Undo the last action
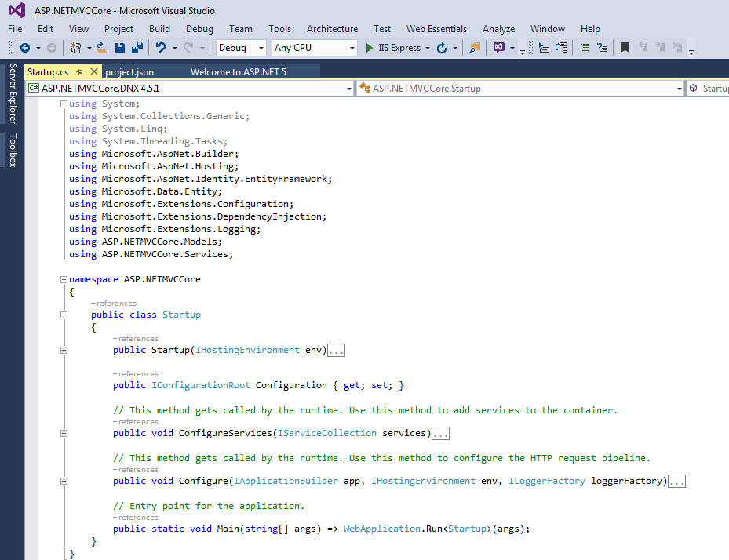Image resolution: width=729 pixels, height=560 pixels. coord(161,48)
